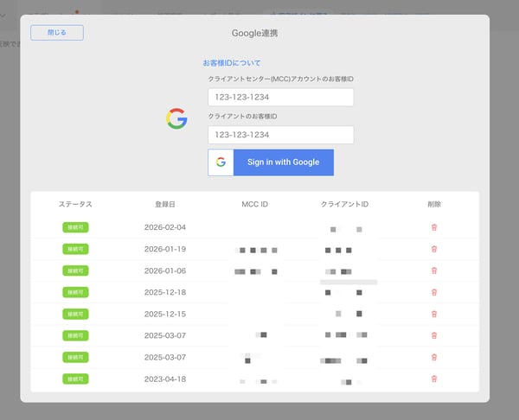Open the お客様IDについて help link
The image size is (519, 420).
pyautogui.click(x=231, y=63)
